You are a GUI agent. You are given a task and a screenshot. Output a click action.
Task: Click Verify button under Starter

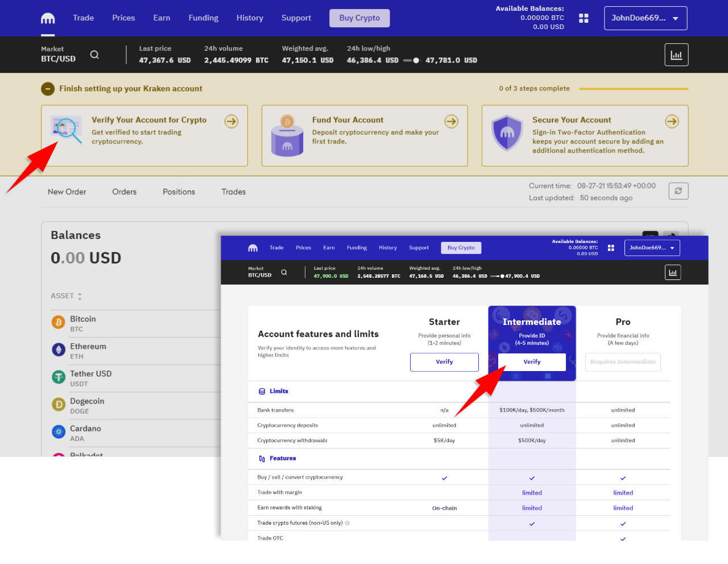pyautogui.click(x=444, y=362)
